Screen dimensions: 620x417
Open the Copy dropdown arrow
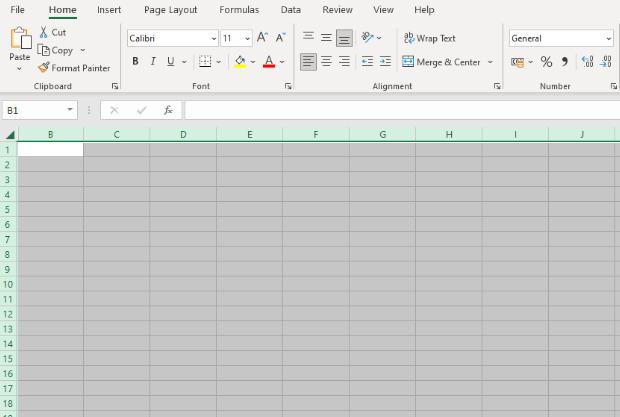(83, 50)
